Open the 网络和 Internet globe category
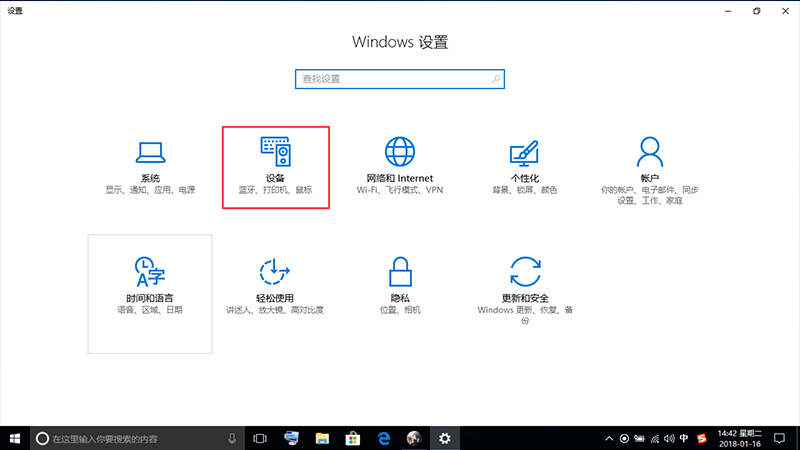Viewport: 800px width, 450px height. 399,166
